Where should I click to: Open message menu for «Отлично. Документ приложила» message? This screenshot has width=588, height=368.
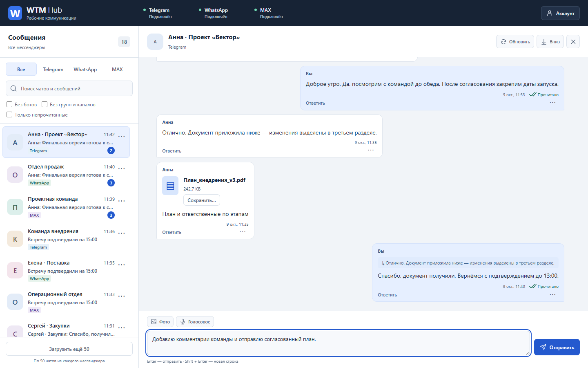click(371, 150)
